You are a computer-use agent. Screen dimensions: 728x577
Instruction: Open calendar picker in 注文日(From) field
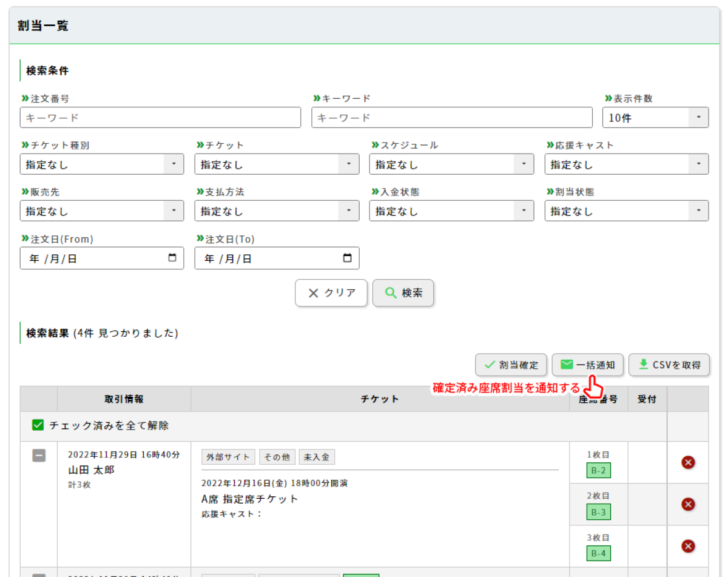tap(172, 258)
